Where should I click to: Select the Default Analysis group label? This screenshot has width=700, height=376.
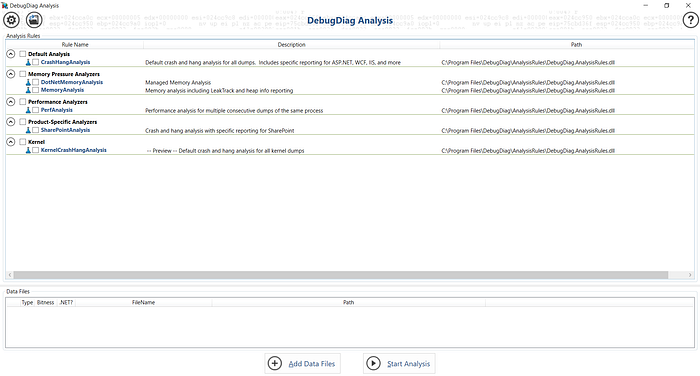click(x=49, y=54)
